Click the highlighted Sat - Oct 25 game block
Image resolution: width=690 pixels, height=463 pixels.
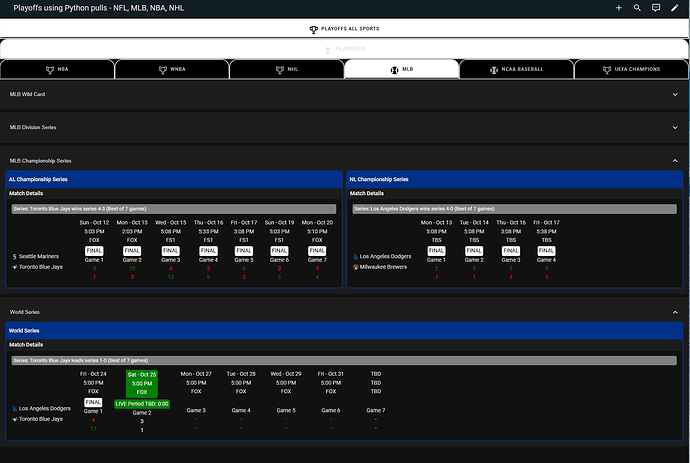[x=142, y=383]
